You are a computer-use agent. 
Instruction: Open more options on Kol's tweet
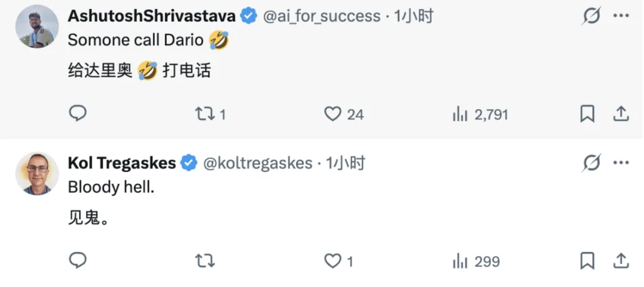point(621,163)
